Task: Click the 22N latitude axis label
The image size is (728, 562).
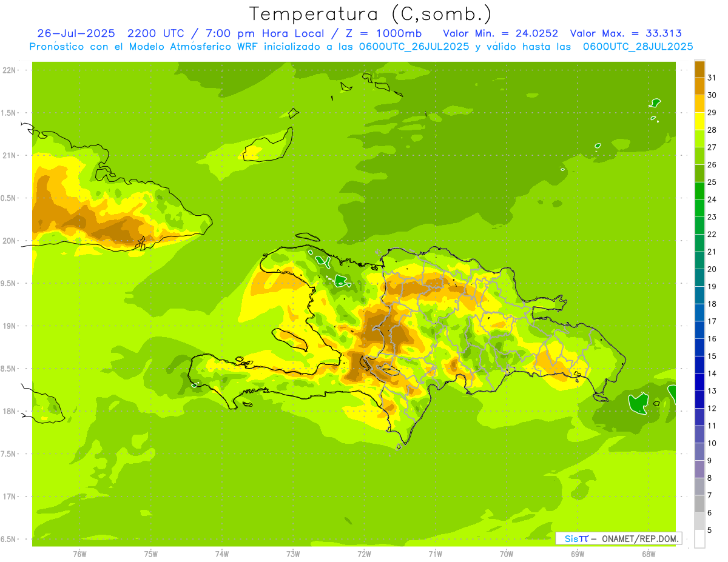Action: tap(10, 70)
